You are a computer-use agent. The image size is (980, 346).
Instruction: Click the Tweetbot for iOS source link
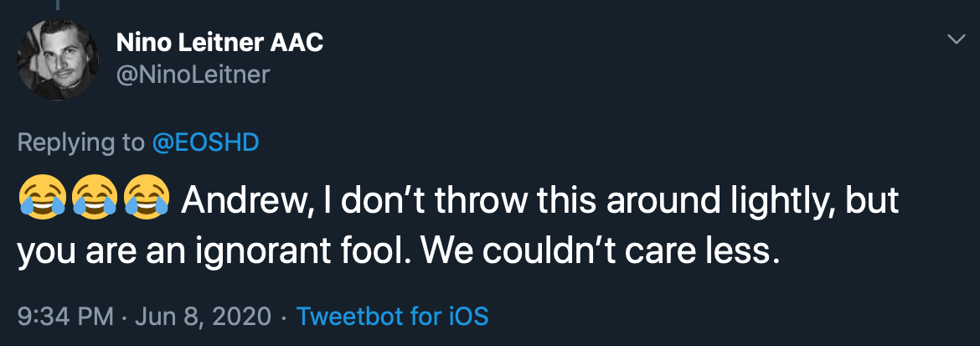pos(392,316)
